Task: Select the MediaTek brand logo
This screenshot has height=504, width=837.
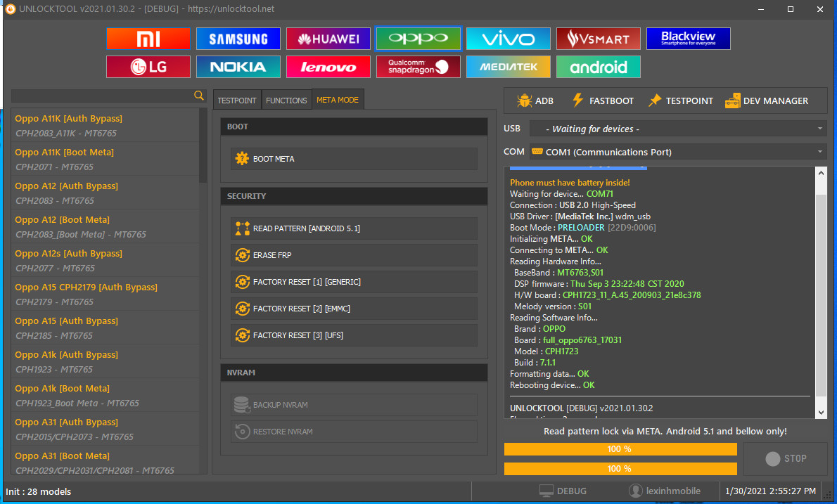Action: tap(508, 67)
